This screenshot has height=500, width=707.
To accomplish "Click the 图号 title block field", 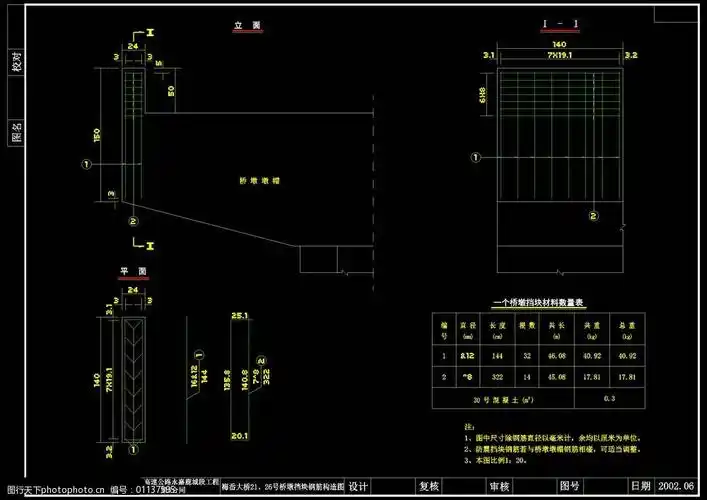I will point(569,486).
